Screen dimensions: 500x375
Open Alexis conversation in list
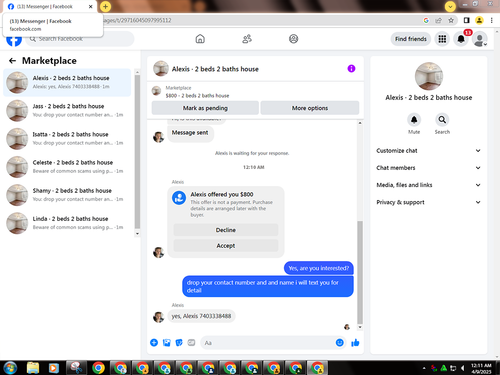coord(67,82)
